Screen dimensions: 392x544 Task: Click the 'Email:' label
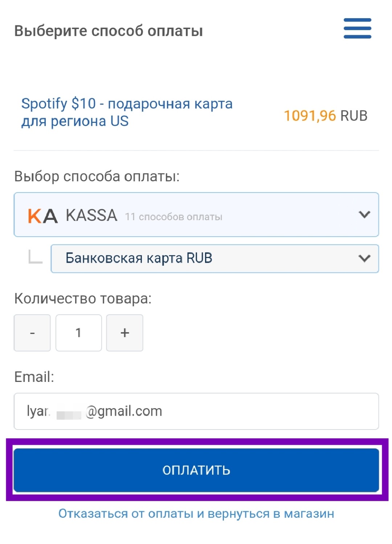coord(34,377)
